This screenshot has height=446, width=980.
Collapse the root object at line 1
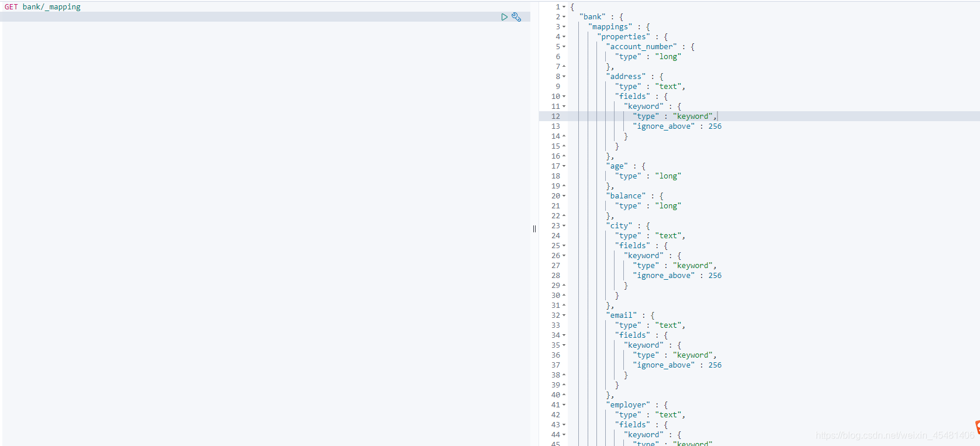(564, 7)
